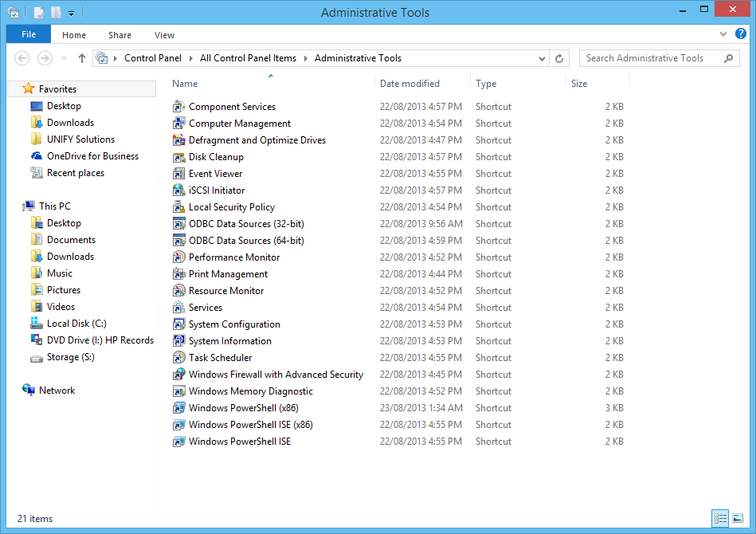This screenshot has height=534, width=756.
Task: Open the recent locations dropdown arrow
Action: tap(64, 58)
